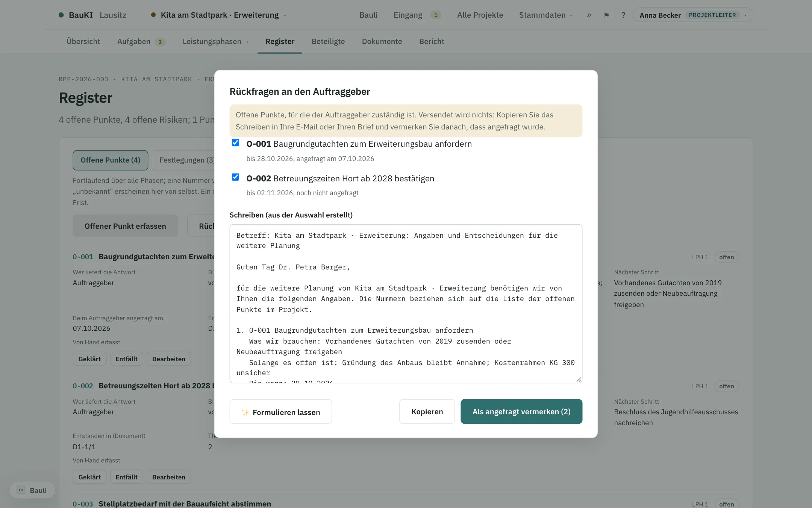The width and height of the screenshot is (812, 508).
Task: Click into the Schreiben letter text area
Action: (406, 304)
